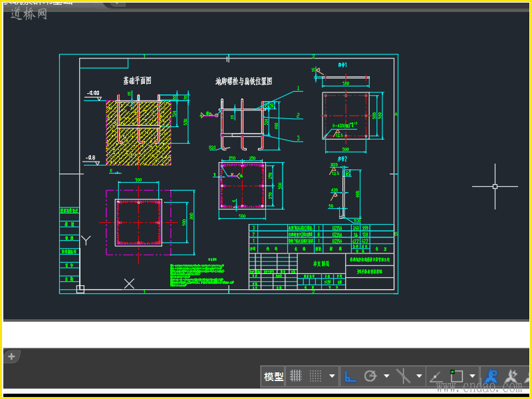532x399 pixels.
Task: Toggle drawing grid display
Action: pyautogui.click(x=296, y=376)
